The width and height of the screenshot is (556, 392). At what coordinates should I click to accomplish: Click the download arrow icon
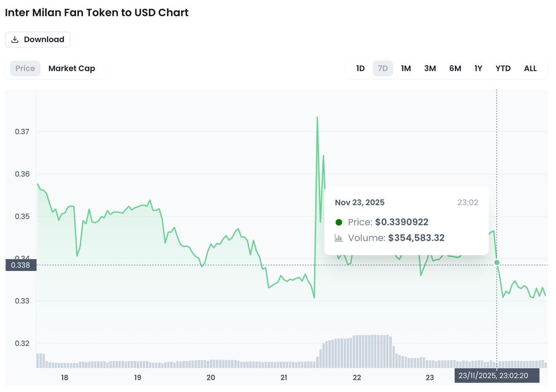pos(15,40)
